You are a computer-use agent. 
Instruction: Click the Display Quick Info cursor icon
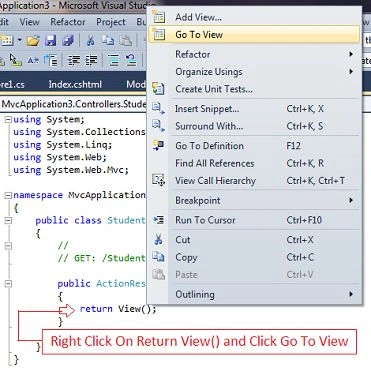point(15,60)
